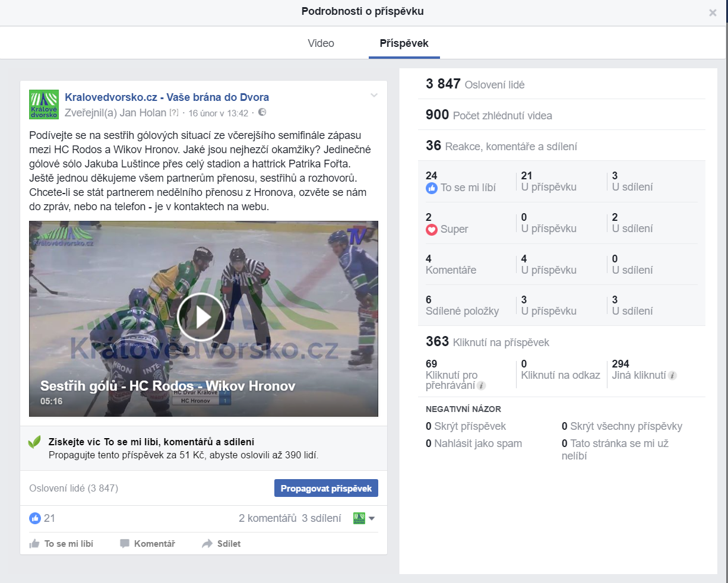This screenshot has width=728, height=583.
Task: Click info icon beside Kliknutí pro přehrávání
Action: 482,386
